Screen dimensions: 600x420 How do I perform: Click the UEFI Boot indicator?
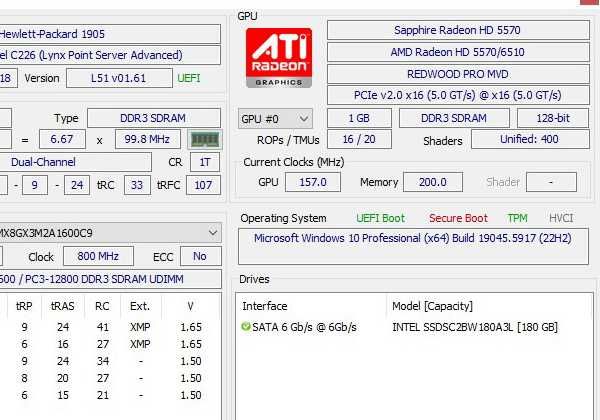pyautogui.click(x=380, y=218)
